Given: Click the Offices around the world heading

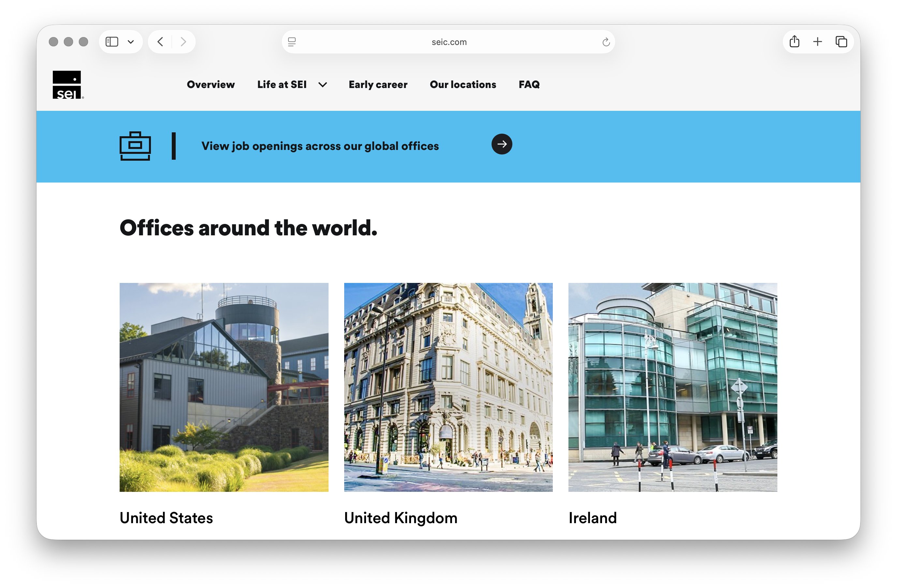Looking at the screenshot, I should click(x=248, y=228).
